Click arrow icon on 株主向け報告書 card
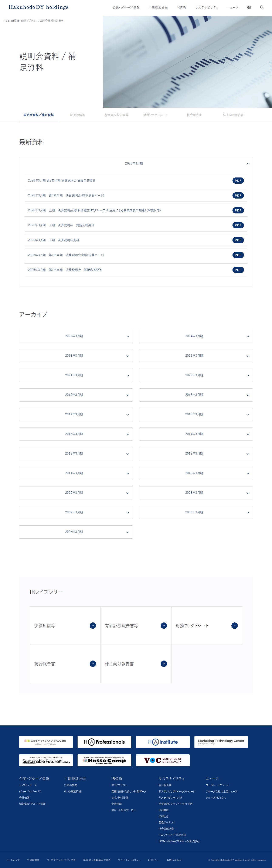 click(164, 664)
